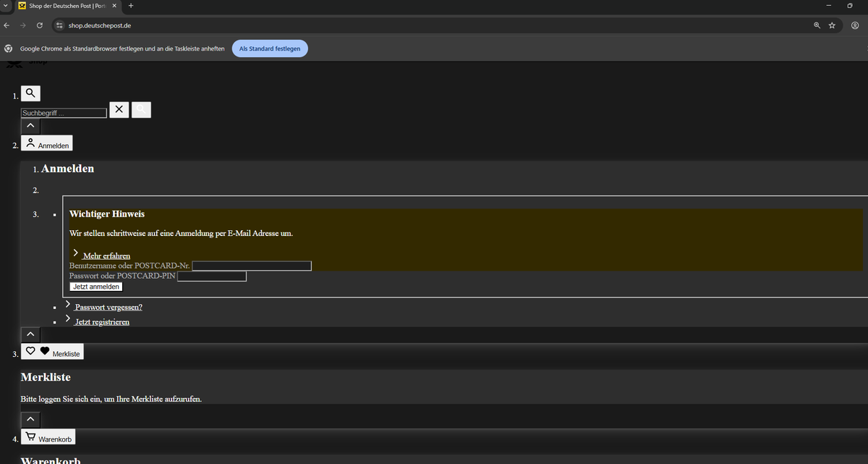The width and height of the screenshot is (868, 464).
Task: Go back in browser history
Action: coord(7,25)
